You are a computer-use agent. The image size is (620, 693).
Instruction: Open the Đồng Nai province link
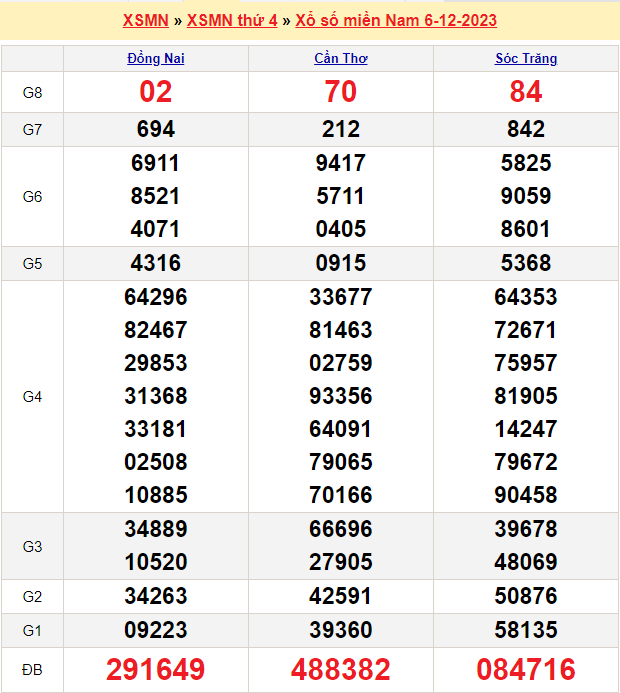[x=156, y=59]
